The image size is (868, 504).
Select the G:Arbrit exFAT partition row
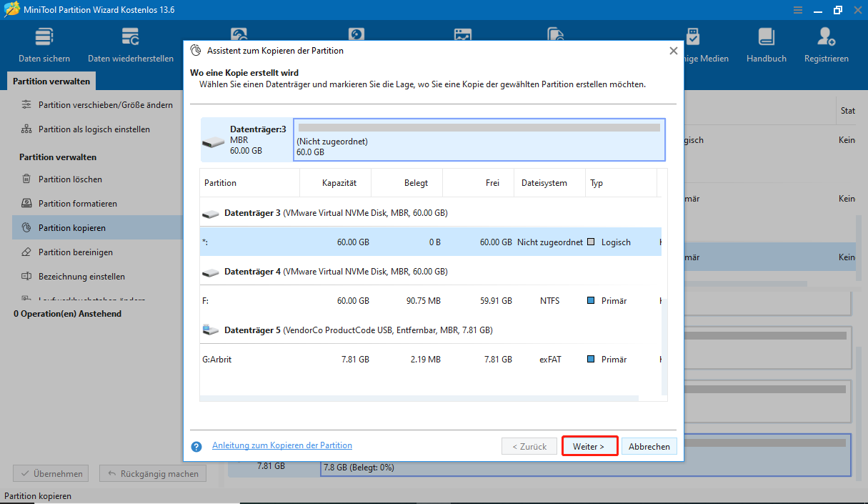(431, 360)
